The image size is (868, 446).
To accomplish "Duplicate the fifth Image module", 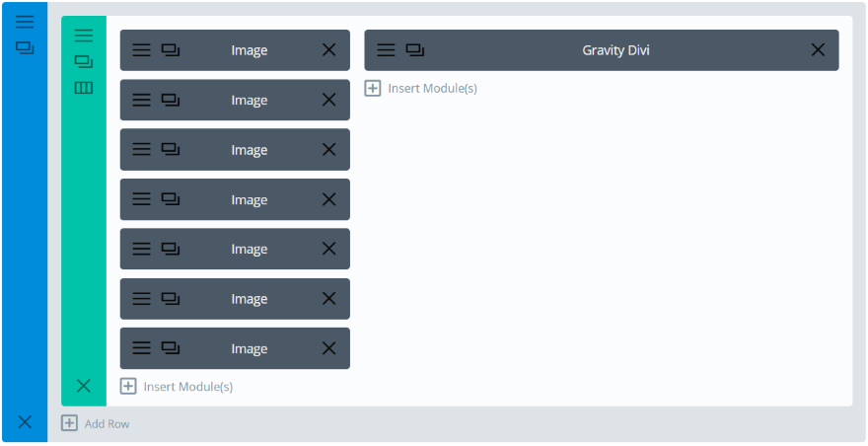I will point(171,250).
